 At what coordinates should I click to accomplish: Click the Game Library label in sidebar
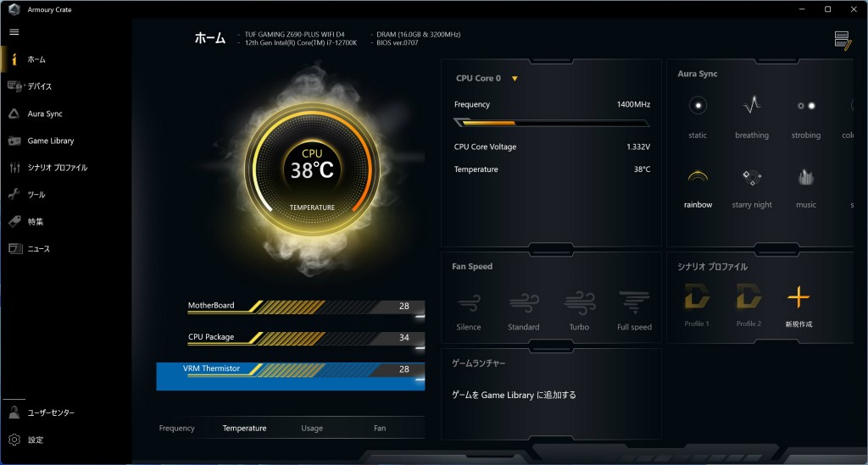tap(51, 141)
